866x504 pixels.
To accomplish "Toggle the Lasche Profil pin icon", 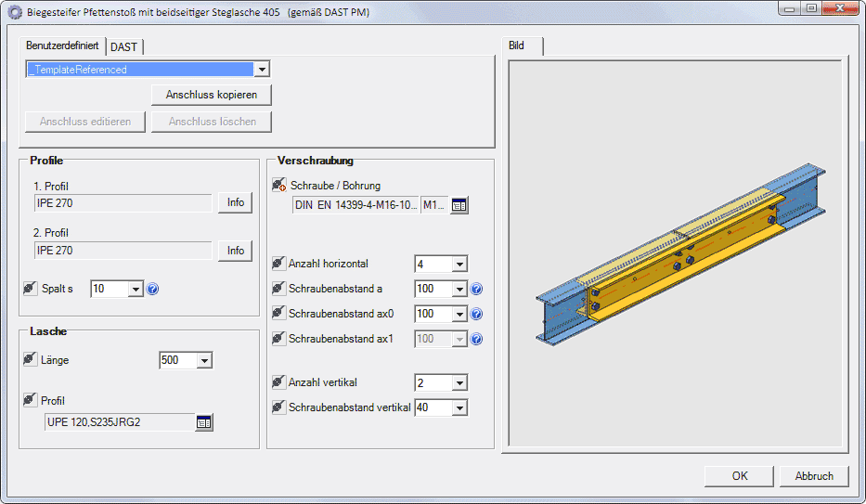I will [30, 400].
